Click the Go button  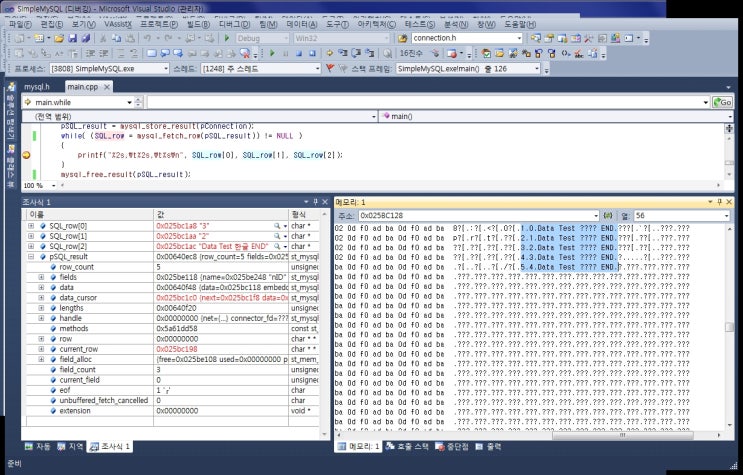(723, 102)
